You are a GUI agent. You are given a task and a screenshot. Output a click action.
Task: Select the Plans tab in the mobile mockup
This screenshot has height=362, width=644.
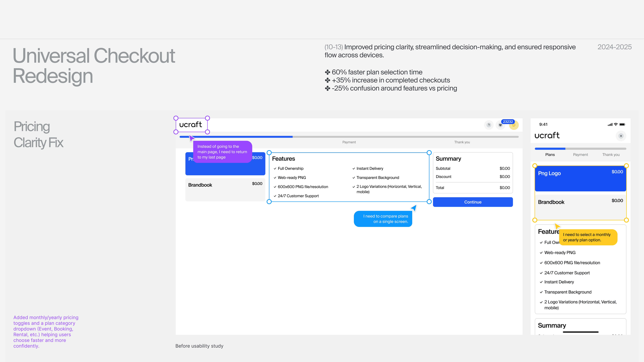[x=550, y=155]
